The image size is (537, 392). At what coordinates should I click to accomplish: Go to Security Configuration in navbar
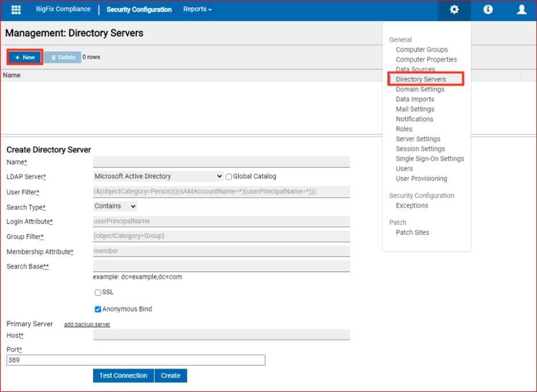[x=139, y=10]
